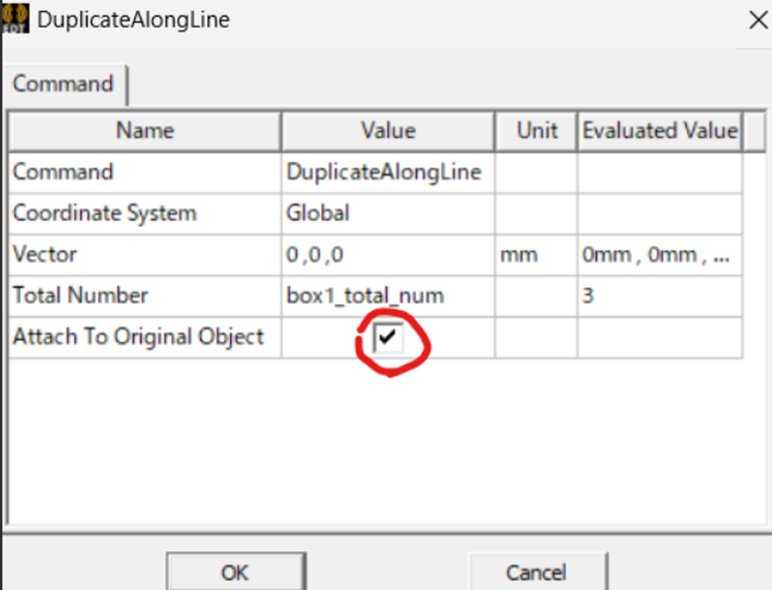
Task: Close the DuplicateAlongLine dialog
Action: (757, 19)
